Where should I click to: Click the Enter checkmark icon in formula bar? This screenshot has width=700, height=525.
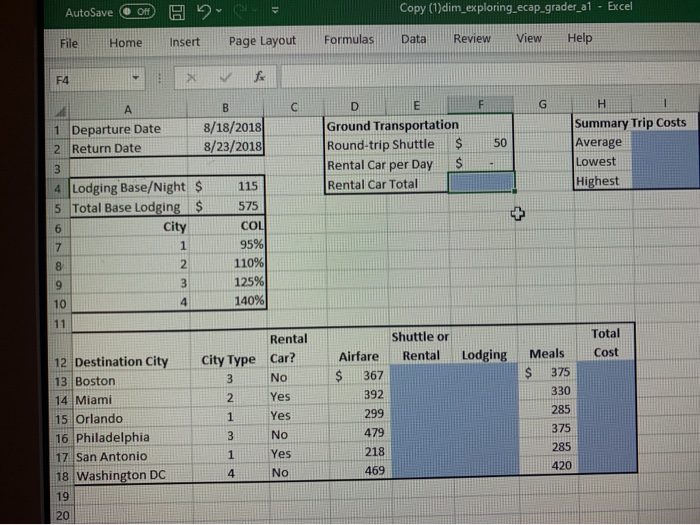pos(226,78)
